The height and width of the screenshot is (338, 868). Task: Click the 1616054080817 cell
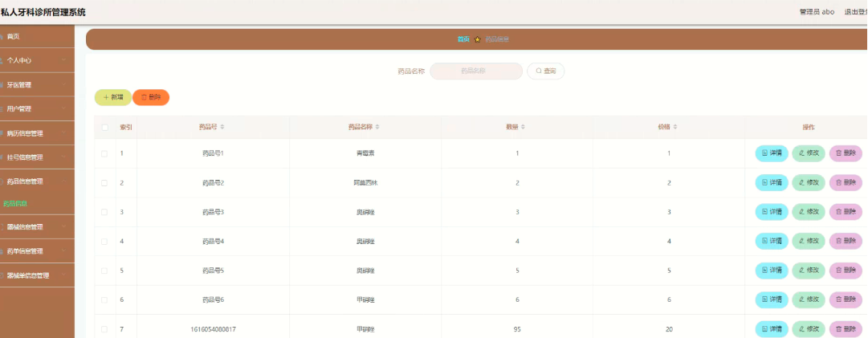(x=213, y=329)
